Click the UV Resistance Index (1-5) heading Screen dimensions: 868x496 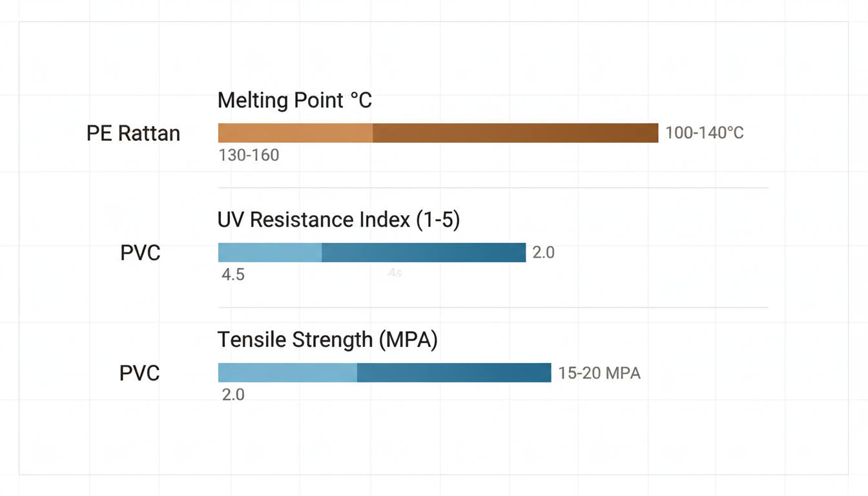click(x=338, y=220)
